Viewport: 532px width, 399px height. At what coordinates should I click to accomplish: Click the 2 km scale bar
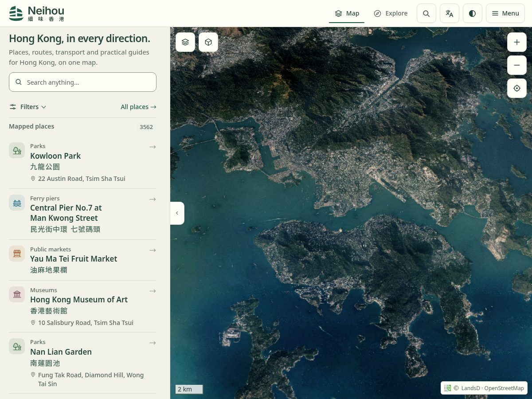(189, 389)
